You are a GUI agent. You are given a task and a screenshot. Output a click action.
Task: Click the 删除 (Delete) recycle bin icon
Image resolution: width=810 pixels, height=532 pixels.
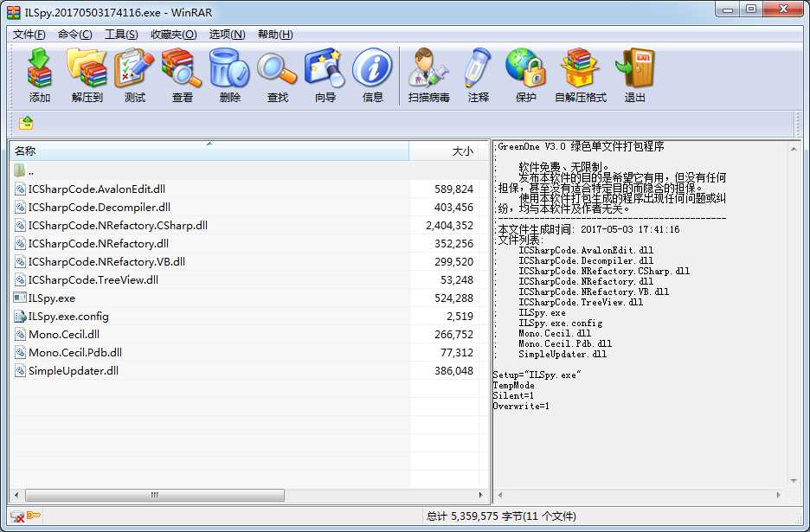click(x=229, y=68)
